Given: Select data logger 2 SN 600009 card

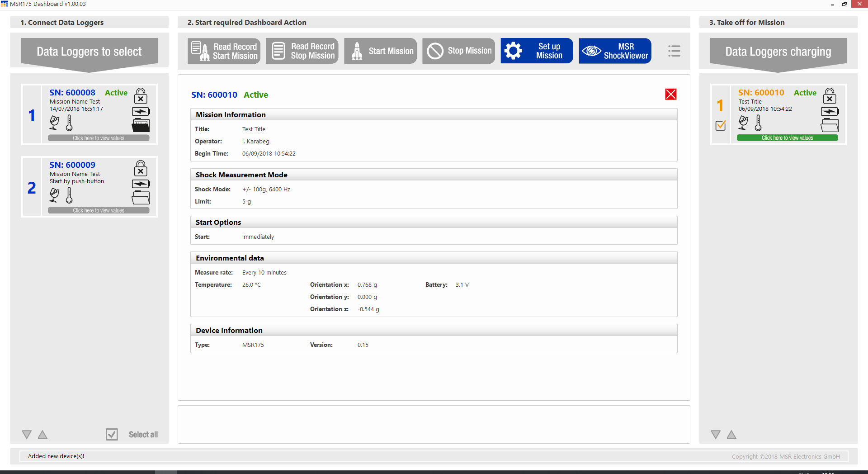Looking at the screenshot, I should tap(90, 187).
